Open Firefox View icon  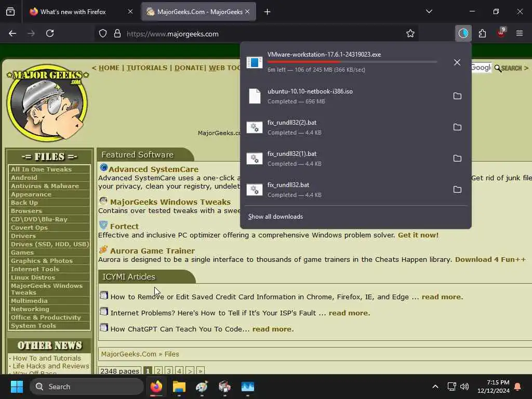(10, 11)
